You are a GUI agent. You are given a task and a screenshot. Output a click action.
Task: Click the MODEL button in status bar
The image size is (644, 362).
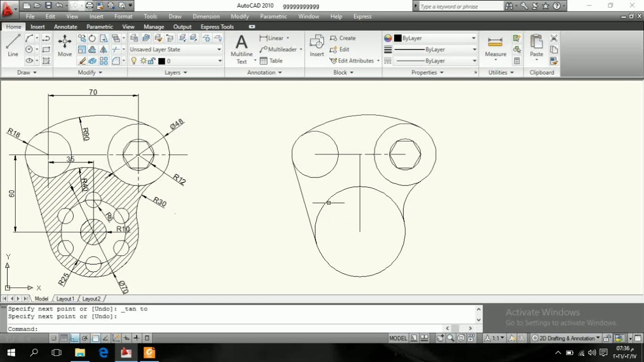(x=397, y=338)
